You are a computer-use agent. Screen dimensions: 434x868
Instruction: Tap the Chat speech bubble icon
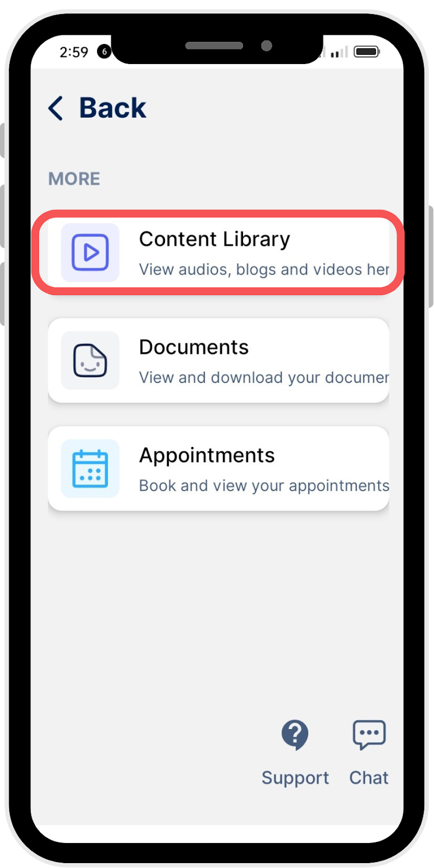click(369, 735)
